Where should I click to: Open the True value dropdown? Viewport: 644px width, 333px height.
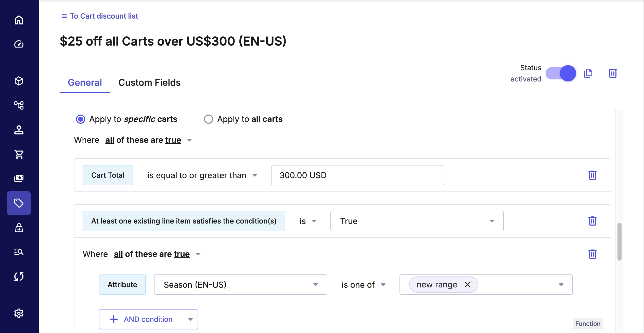coord(417,221)
